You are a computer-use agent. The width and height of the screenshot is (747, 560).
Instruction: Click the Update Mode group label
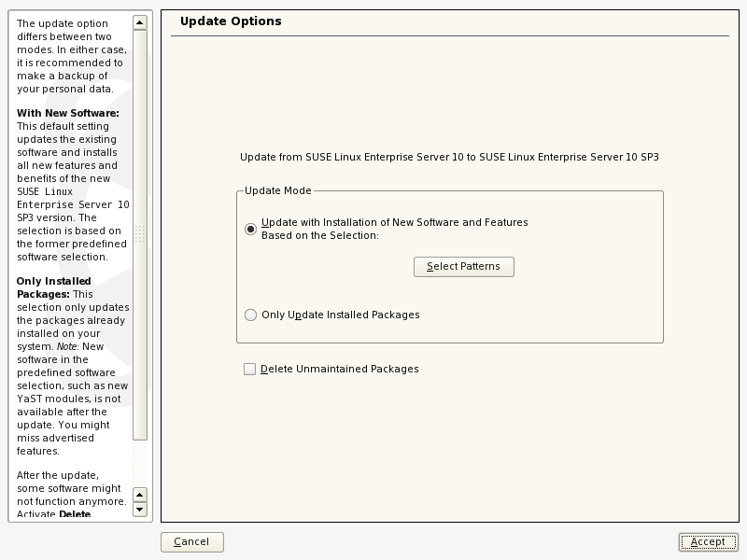tap(277, 190)
